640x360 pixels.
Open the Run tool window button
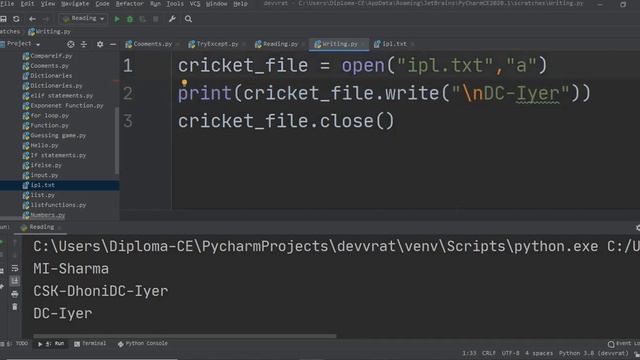click(51, 344)
